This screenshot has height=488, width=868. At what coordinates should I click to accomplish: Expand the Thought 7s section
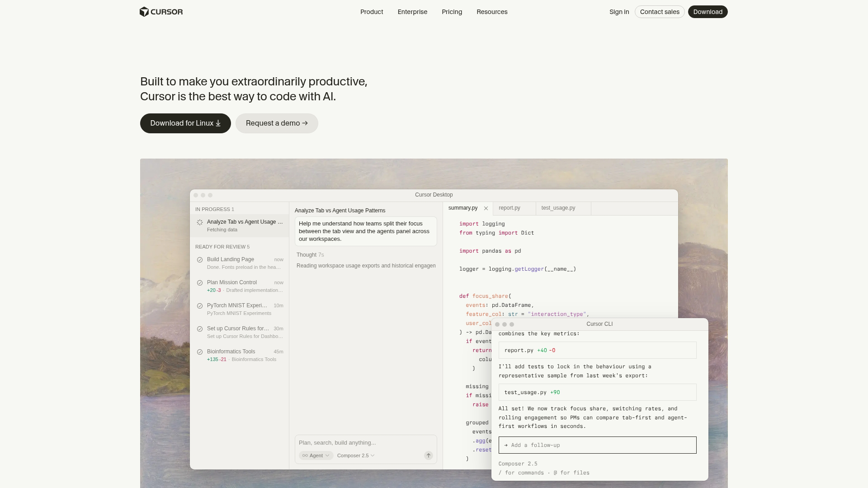(x=310, y=255)
